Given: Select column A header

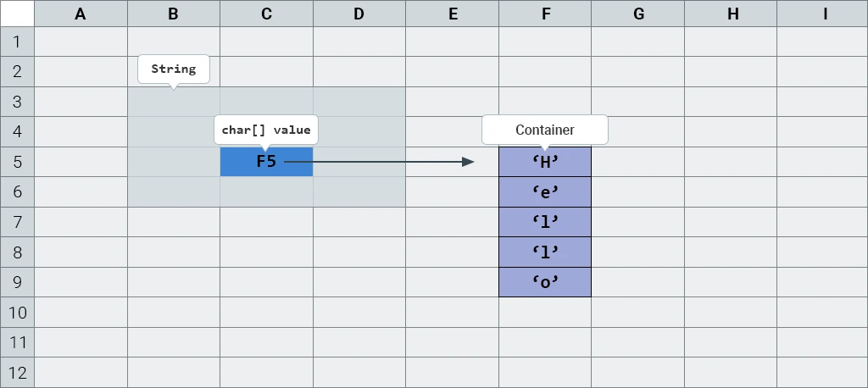Looking at the screenshot, I should point(81,13).
